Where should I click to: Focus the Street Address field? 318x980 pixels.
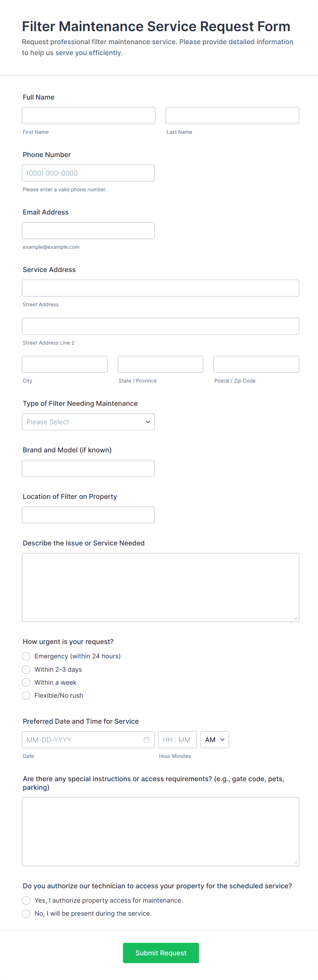coord(160,288)
